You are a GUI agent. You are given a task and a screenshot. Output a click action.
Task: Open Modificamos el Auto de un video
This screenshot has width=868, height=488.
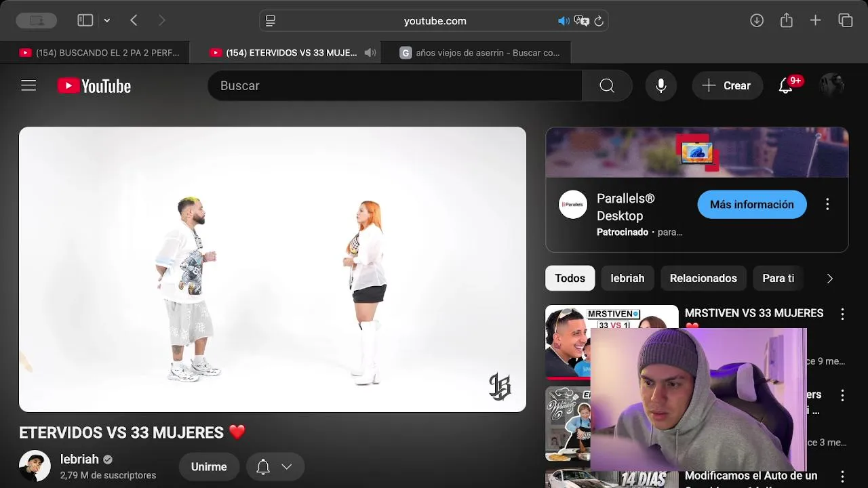click(x=751, y=476)
